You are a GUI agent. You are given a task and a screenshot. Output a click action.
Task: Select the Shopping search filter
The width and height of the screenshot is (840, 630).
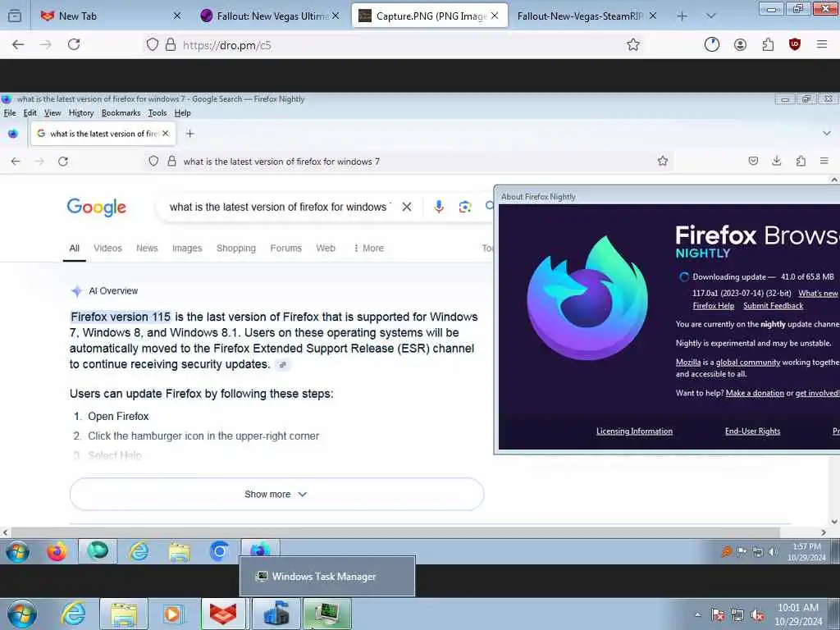(x=235, y=248)
